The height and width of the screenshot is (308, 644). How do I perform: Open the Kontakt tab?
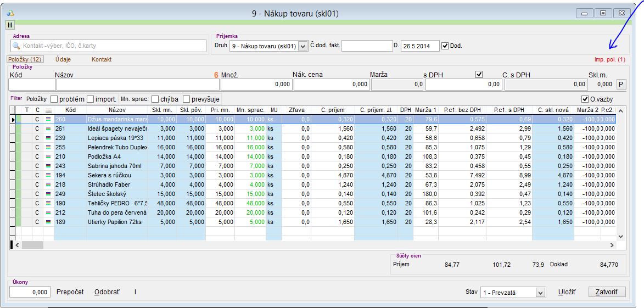point(102,59)
